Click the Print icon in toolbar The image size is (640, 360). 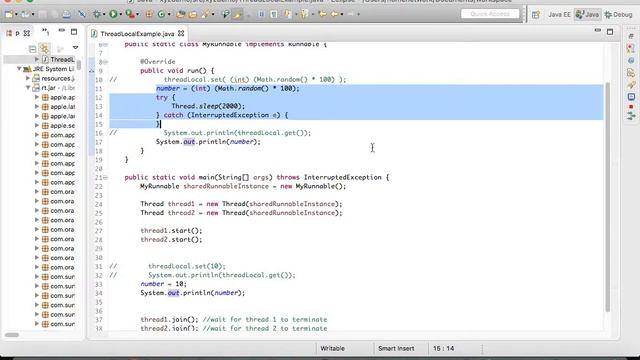[66, 14]
